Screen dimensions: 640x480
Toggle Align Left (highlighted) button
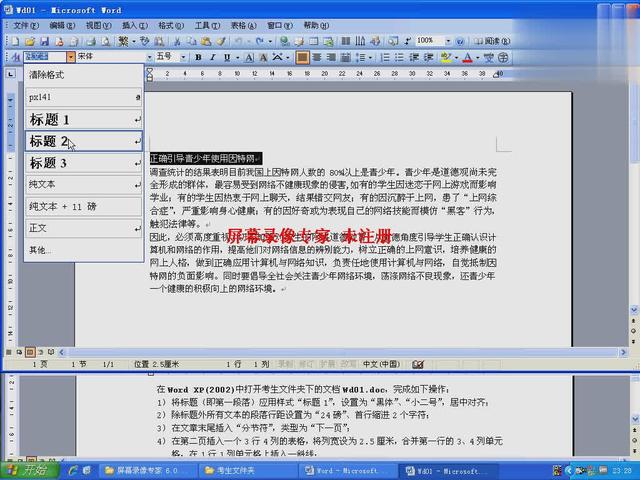[302, 57]
